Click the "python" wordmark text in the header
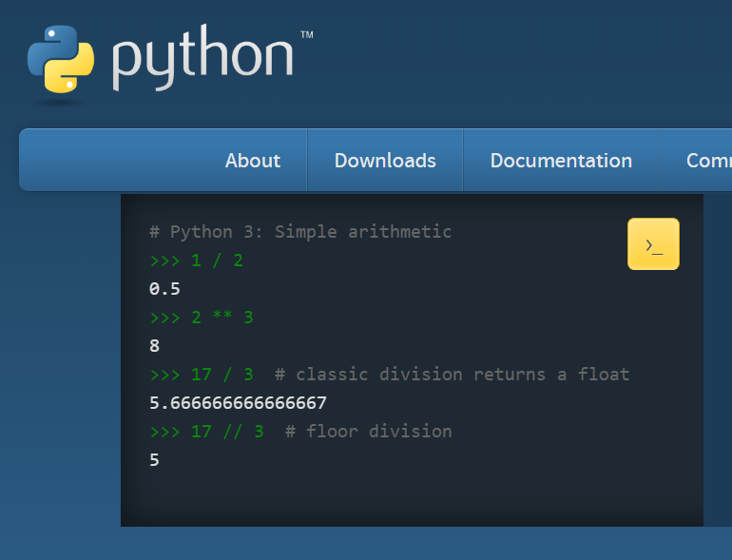Viewport: 732px width, 560px height. (202, 60)
